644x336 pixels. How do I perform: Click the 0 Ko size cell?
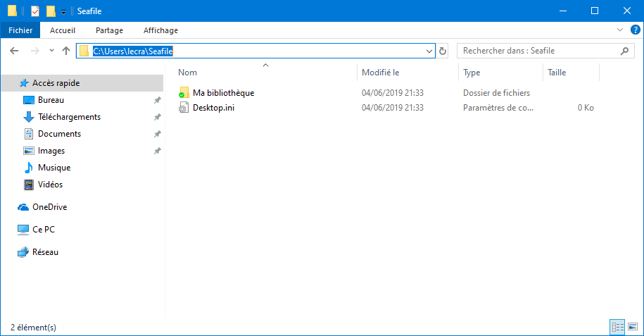pos(586,108)
